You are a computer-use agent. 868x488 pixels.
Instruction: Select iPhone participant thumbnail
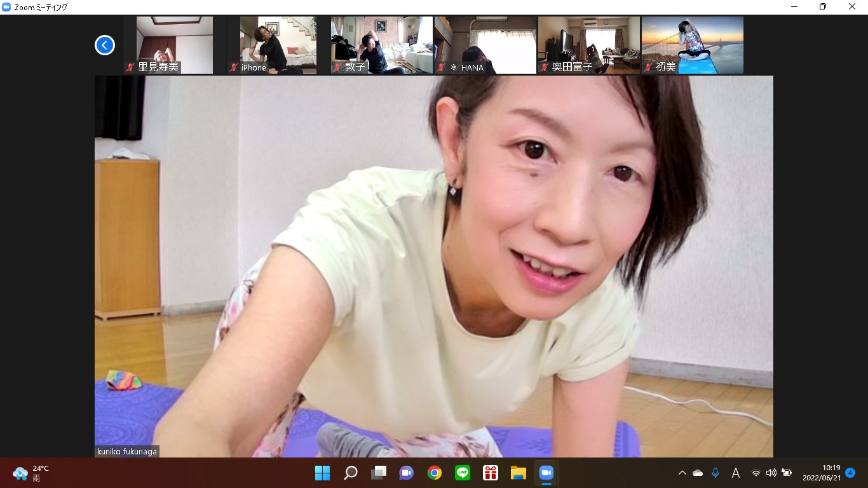click(272, 45)
